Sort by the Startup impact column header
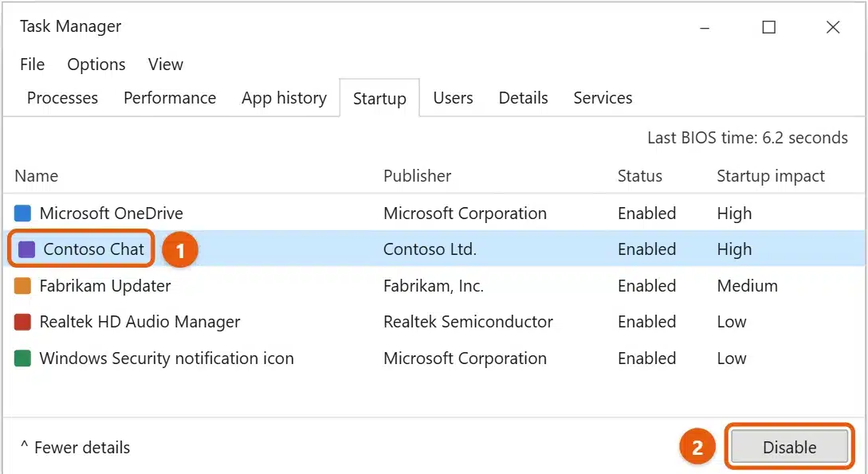This screenshot has width=868, height=474. (x=771, y=176)
